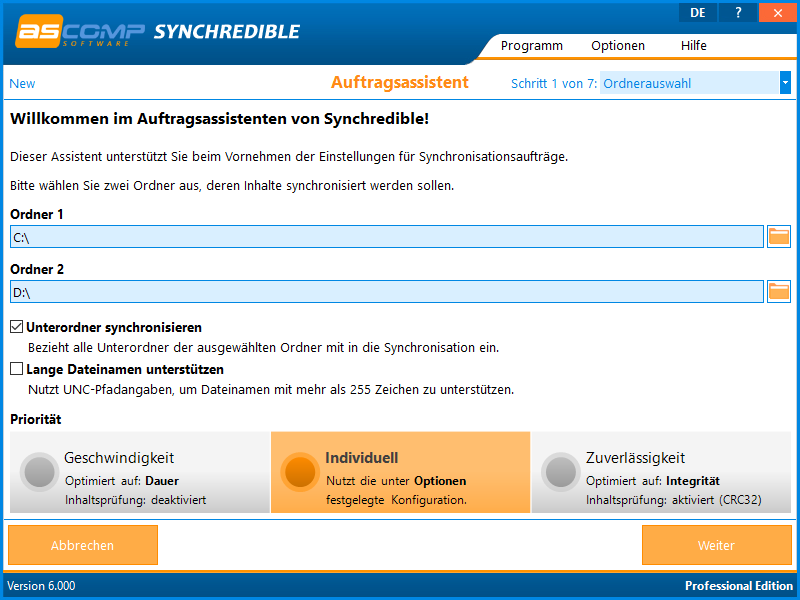Browse for Ordner 2 folder icon
Image resolution: width=800 pixels, height=600 pixels.
pos(779,291)
